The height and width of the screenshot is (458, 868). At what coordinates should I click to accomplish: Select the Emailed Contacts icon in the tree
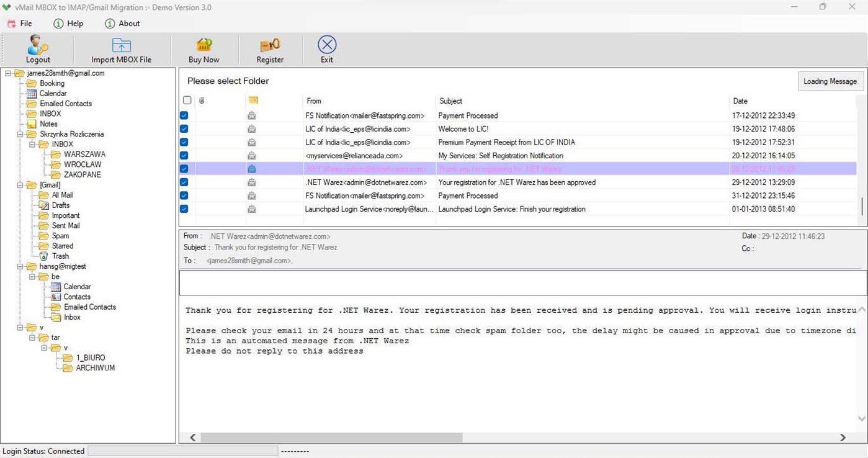(32, 103)
